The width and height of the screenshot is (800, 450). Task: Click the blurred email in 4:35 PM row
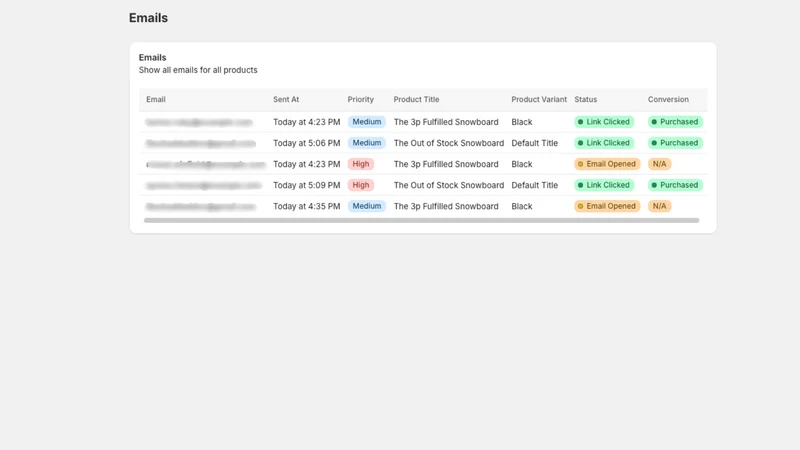(x=201, y=207)
